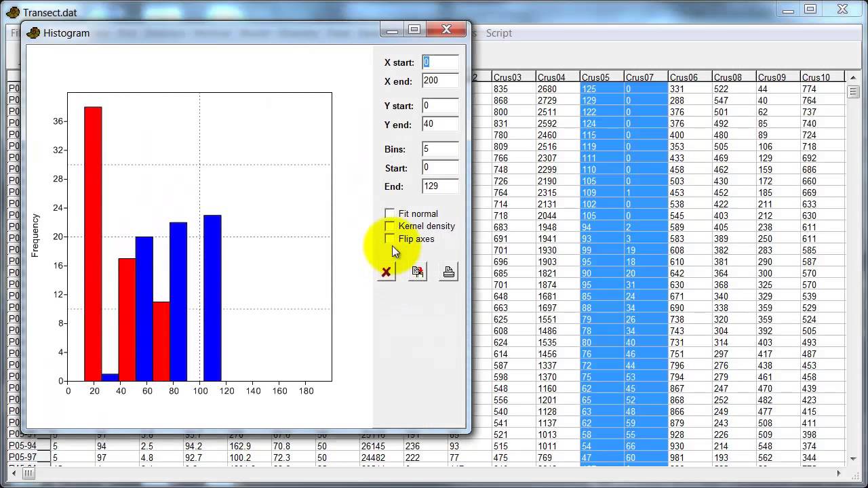Click cell 222 in row P05-97
The image size is (868, 488).
(426, 457)
